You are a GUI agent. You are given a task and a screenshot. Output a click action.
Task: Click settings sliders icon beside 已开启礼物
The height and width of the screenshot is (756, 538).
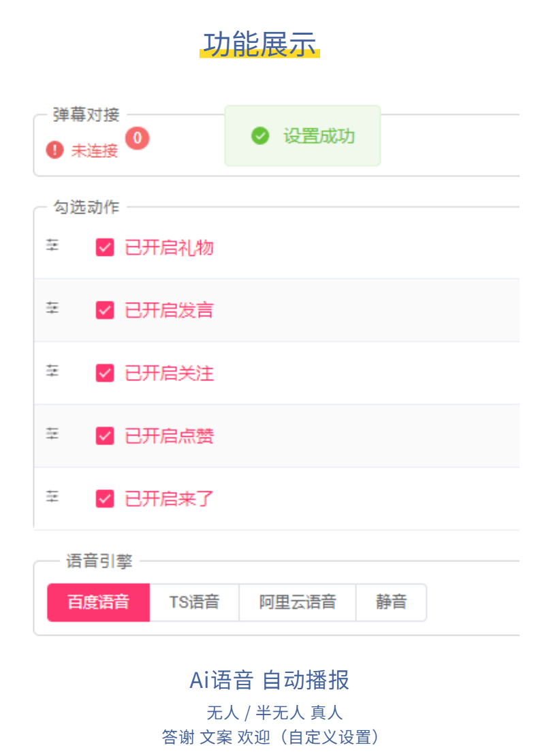(x=52, y=246)
